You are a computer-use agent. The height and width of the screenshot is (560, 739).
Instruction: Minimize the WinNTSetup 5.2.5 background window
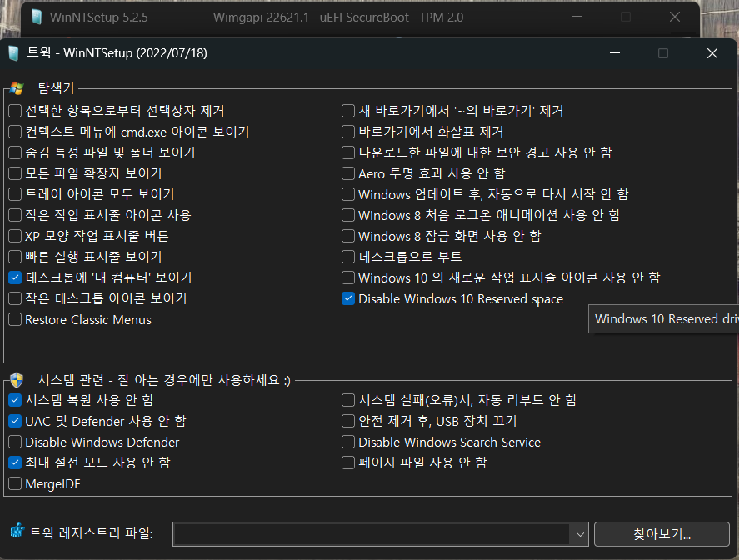577,17
